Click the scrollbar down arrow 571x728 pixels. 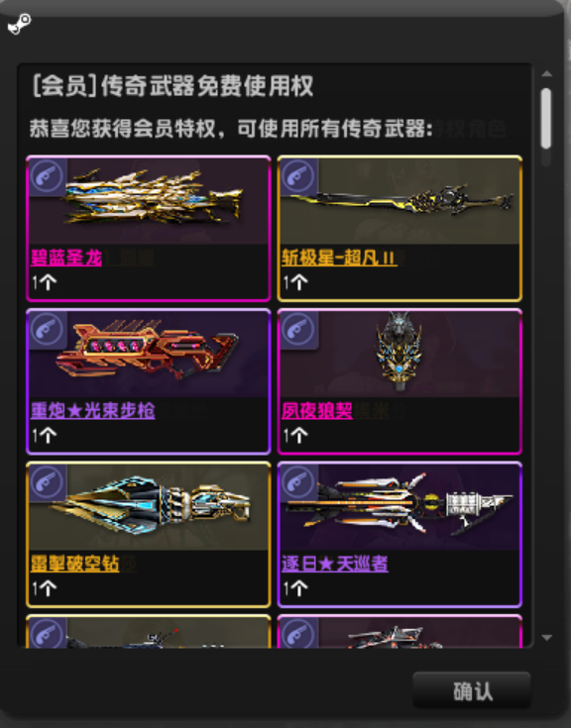coord(547,638)
